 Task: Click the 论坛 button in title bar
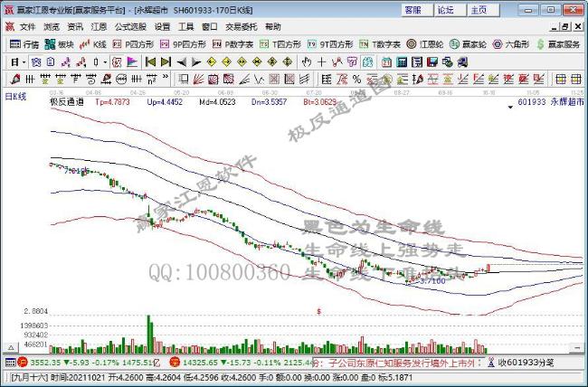click(x=450, y=10)
